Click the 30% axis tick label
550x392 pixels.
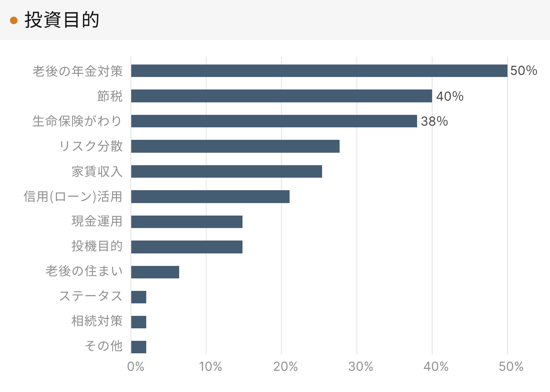click(361, 367)
